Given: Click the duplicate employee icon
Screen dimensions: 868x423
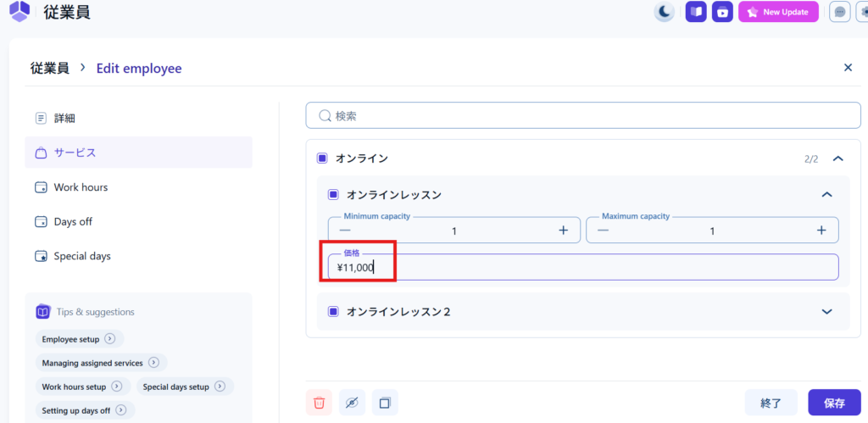Looking at the screenshot, I should pos(385,403).
